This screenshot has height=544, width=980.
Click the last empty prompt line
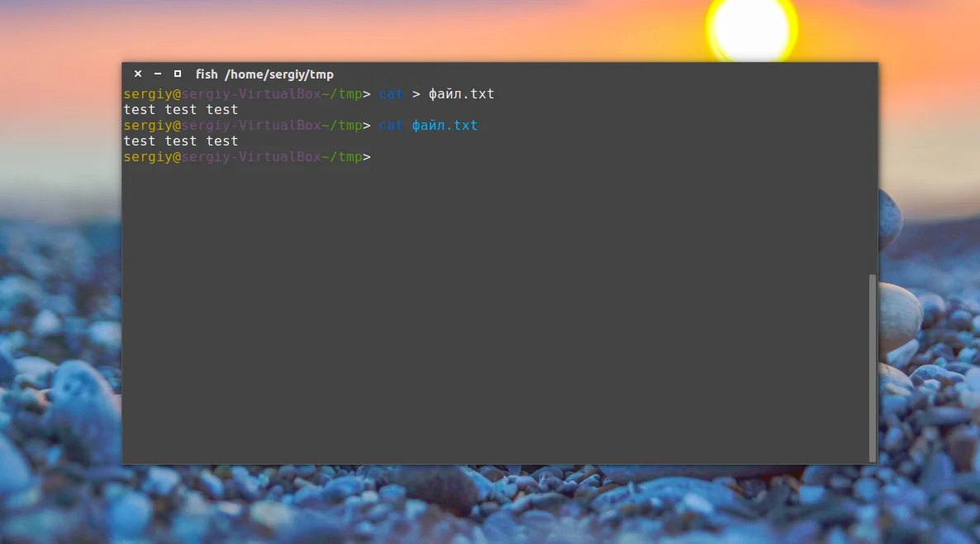tap(247, 157)
